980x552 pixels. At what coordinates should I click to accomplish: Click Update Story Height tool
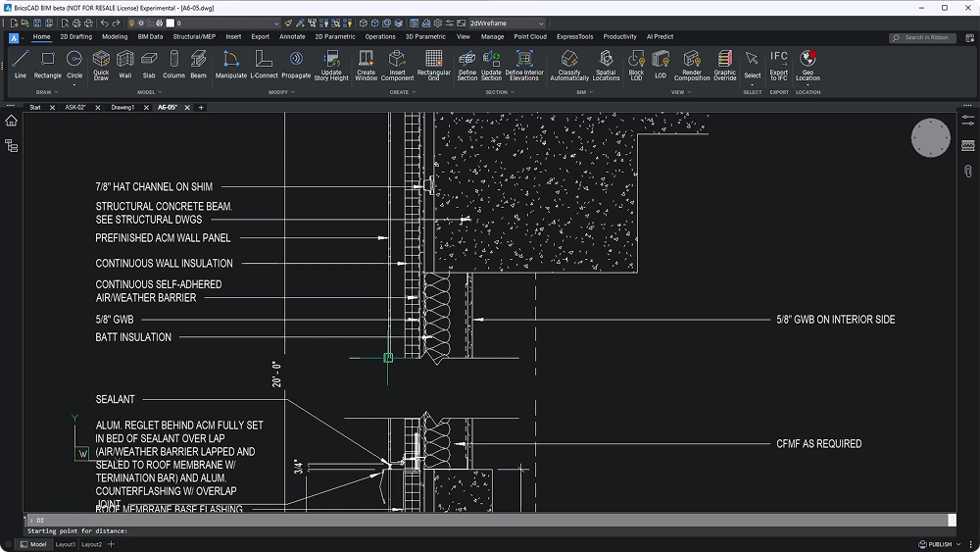pos(331,66)
